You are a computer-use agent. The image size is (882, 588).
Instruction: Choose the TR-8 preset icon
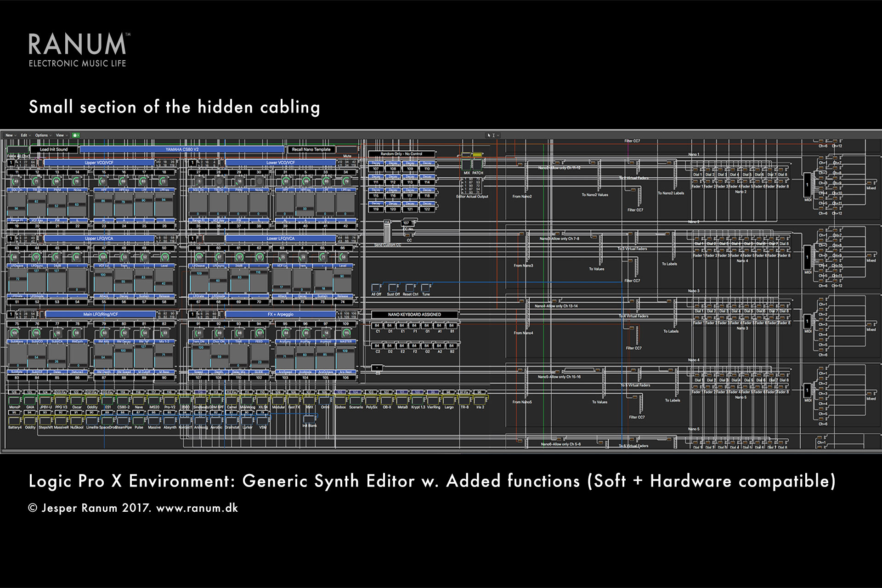coord(464,401)
